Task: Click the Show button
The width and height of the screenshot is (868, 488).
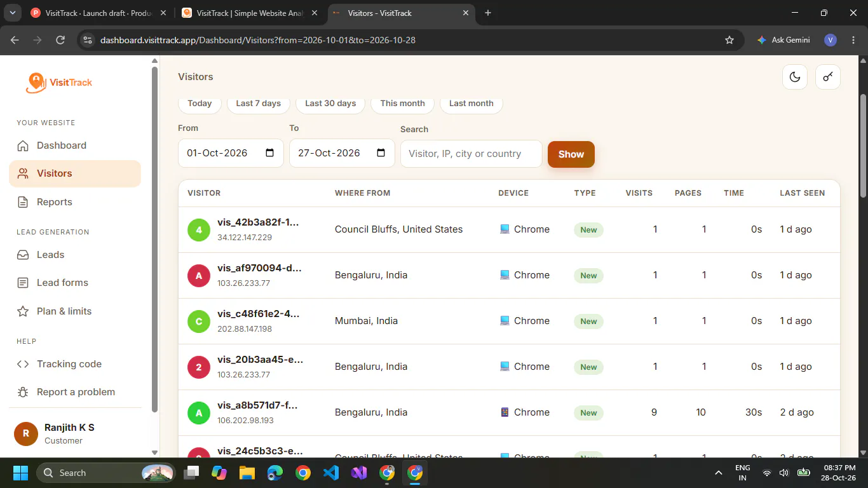Action: (x=571, y=154)
